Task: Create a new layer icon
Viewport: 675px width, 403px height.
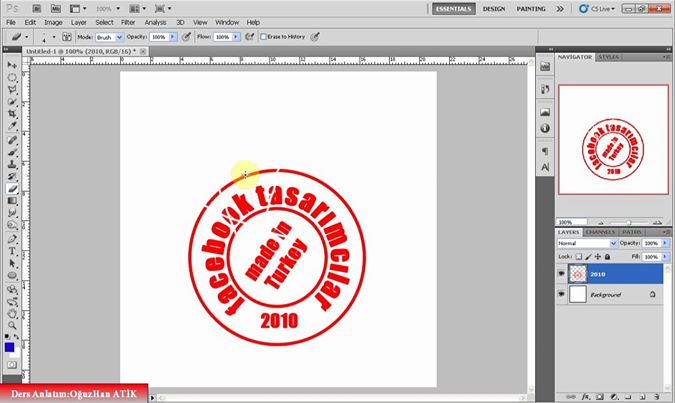Action: 642,397
